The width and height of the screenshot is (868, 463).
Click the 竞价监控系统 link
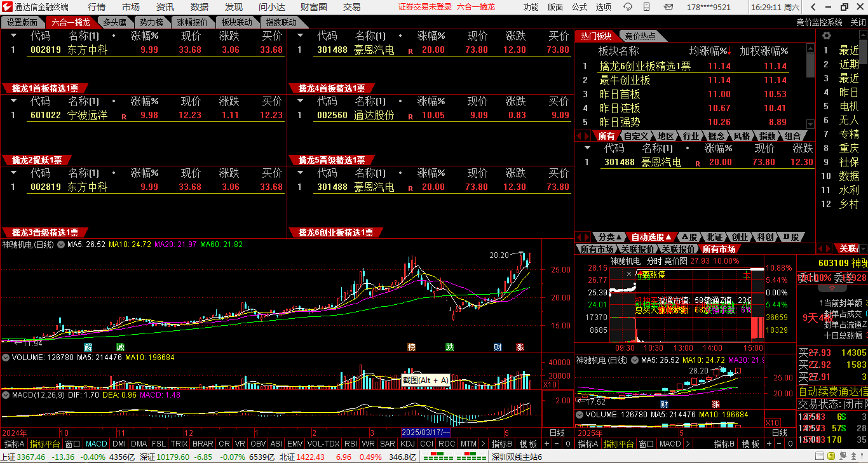point(819,22)
